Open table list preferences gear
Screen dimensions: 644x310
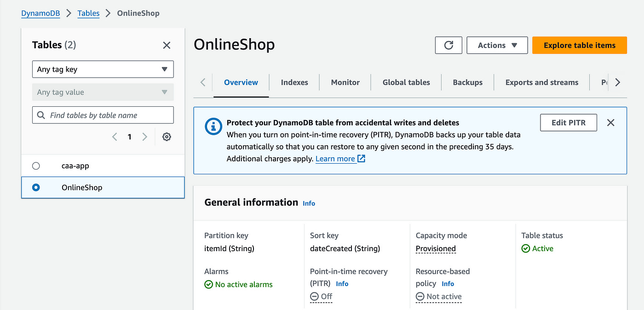[x=167, y=137]
